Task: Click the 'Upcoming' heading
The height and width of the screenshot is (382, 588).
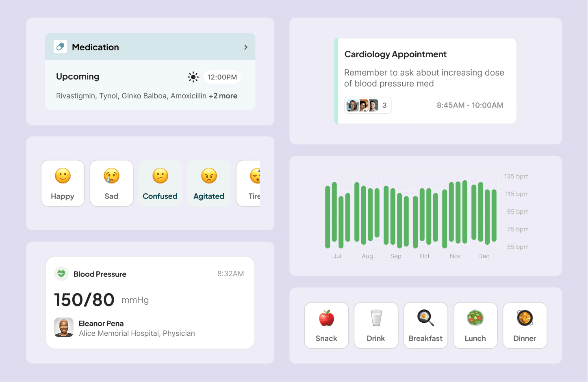Action: click(x=78, y=76)
